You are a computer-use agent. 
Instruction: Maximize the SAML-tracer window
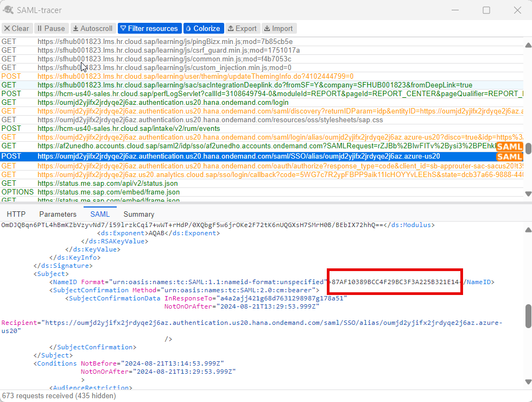(486, 10)
